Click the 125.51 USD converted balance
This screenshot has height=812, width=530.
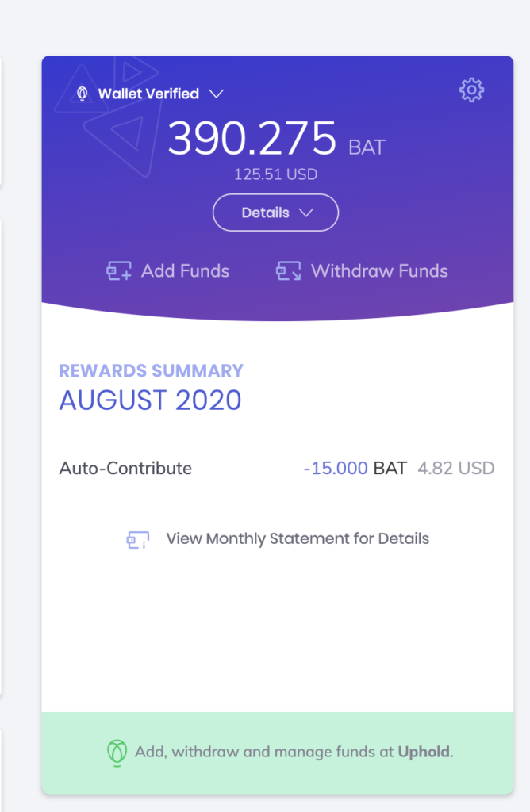pos(275,174)
